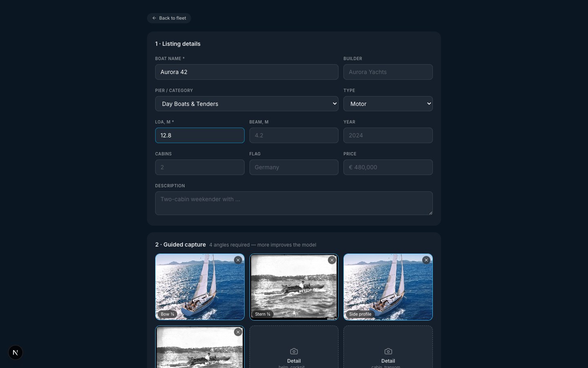The image size is (588, 368).
Task: Focus the Year input field
Action: click(x=388, y=135)
